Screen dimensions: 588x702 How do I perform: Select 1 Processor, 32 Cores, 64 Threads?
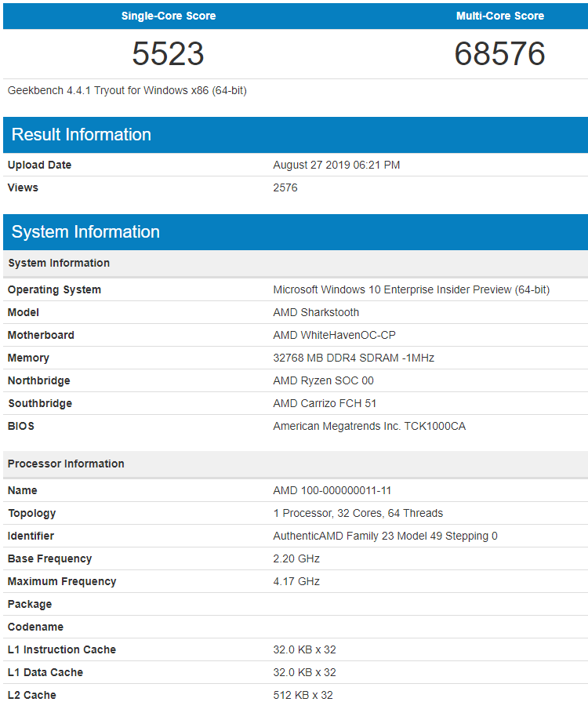[x=358, y=514]
